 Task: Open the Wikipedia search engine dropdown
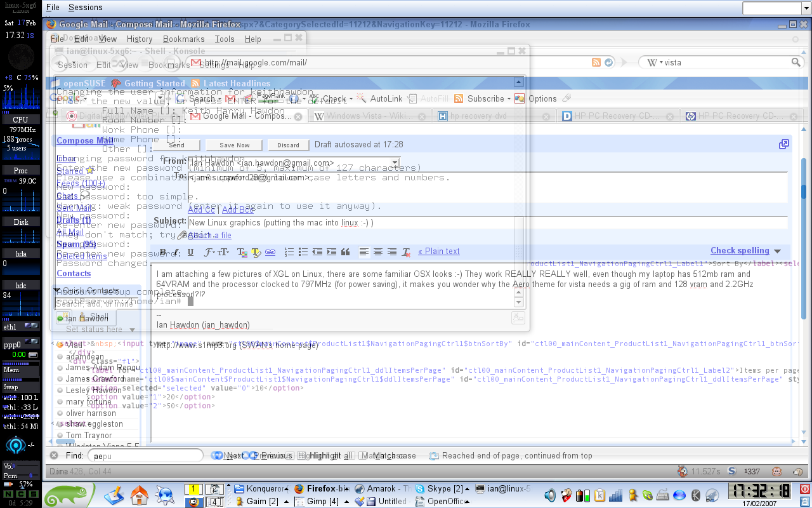654,62
